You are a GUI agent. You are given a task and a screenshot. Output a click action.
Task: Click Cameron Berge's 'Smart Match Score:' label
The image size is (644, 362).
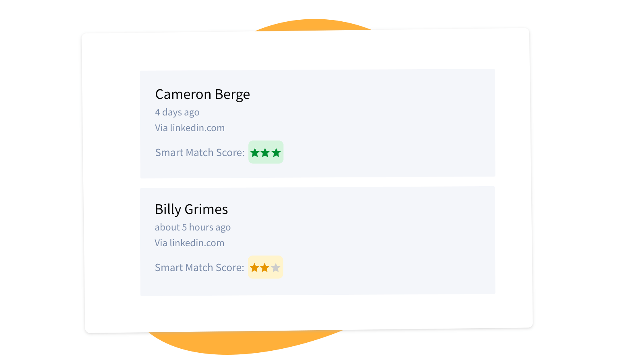coord(200,153)
